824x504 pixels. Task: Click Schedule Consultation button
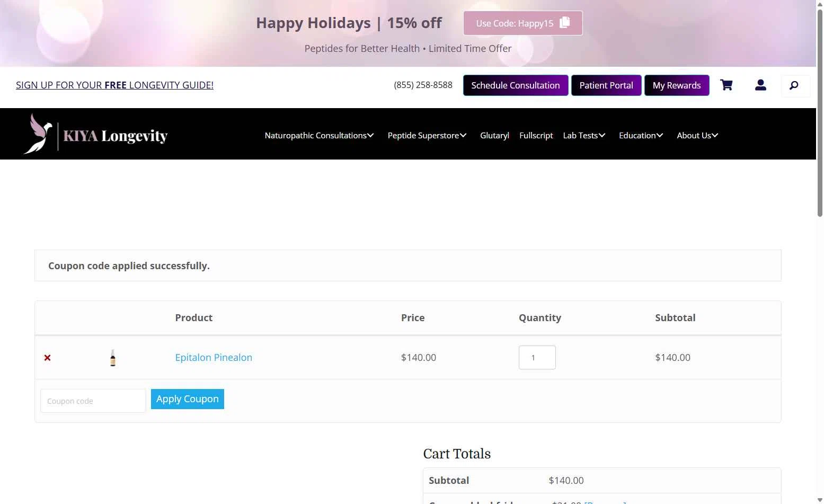516,85
